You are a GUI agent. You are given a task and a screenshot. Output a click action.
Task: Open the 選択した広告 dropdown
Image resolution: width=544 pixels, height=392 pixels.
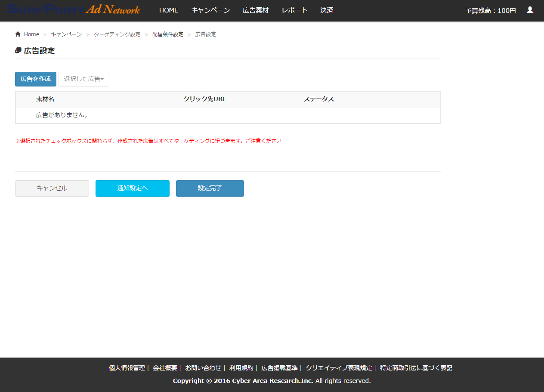tap(84, 79)
